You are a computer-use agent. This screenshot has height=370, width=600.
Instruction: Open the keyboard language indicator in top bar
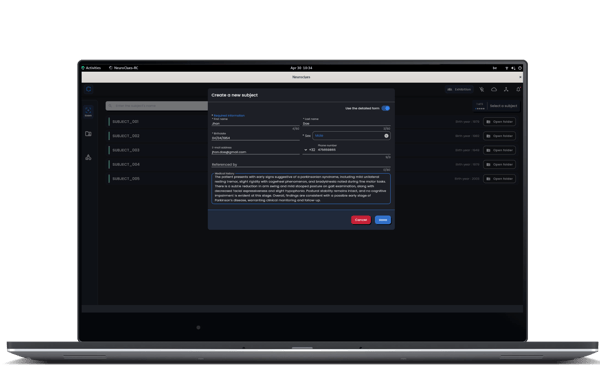[495, 68]
